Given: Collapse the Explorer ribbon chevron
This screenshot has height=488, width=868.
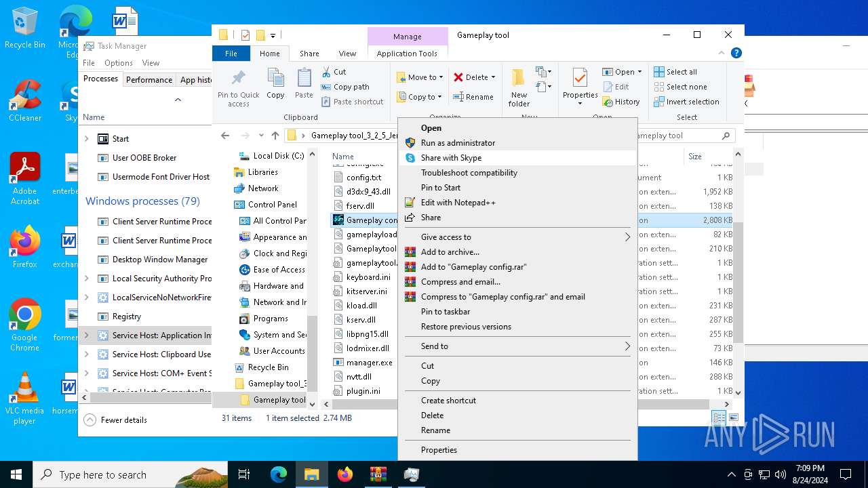Looking at the screenshot, I should [x=721, y=53].
